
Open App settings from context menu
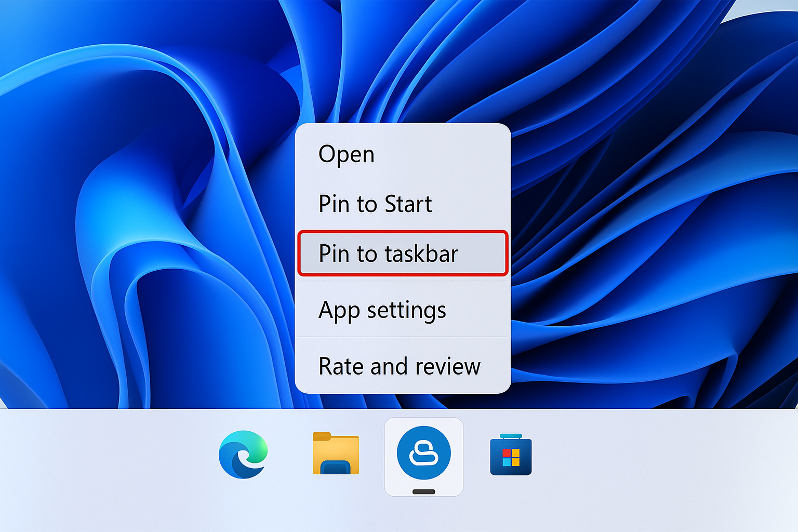coord(403,310)
